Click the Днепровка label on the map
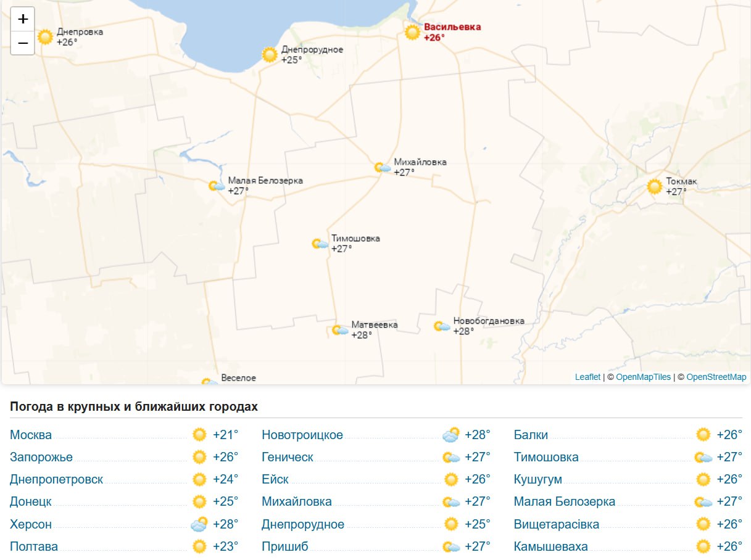The width and height of the screenshot is (751, 560). point(80,32)
